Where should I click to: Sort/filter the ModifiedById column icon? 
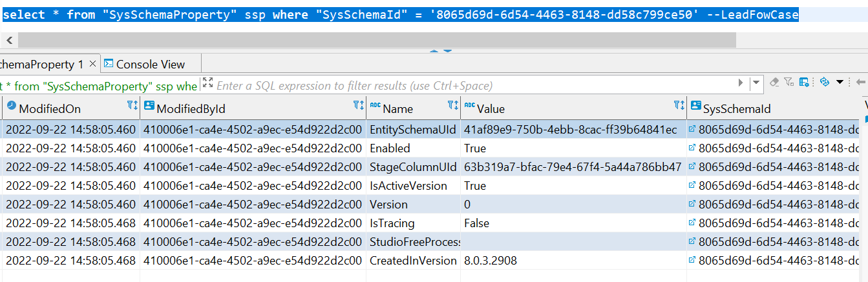tap(359, 105)
